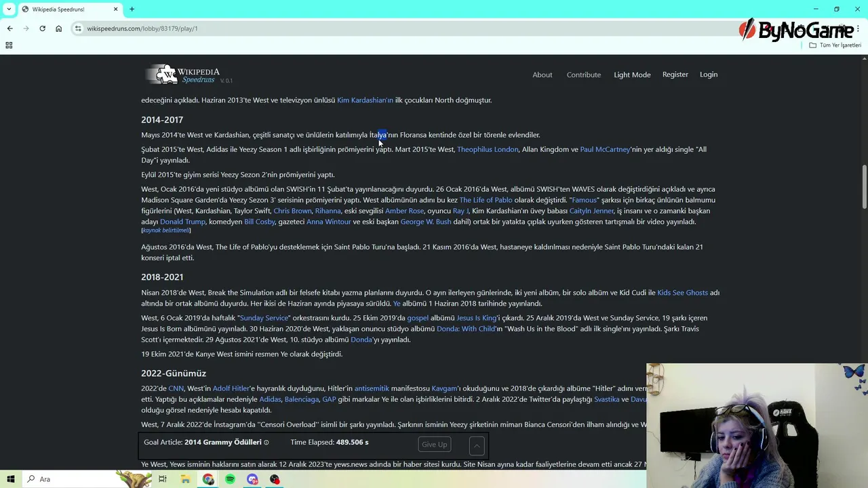Open a new browser tab

132,9
